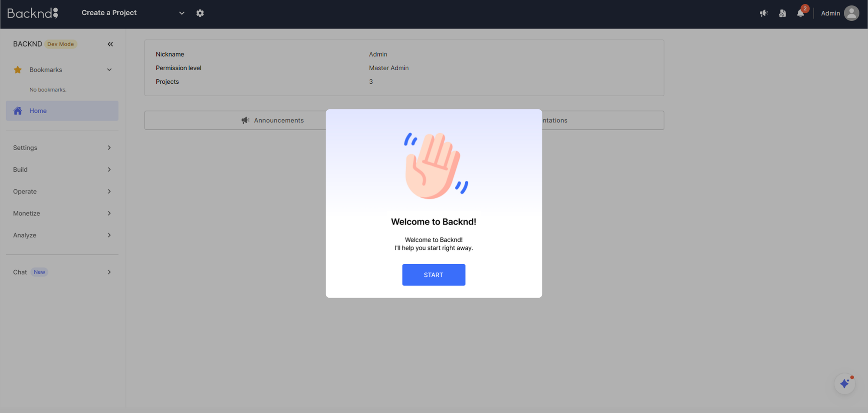Collapse the Bookmarks section
The height and width of the screenshot is (413, 868).
pyautogui.click(x=109, y=70)
